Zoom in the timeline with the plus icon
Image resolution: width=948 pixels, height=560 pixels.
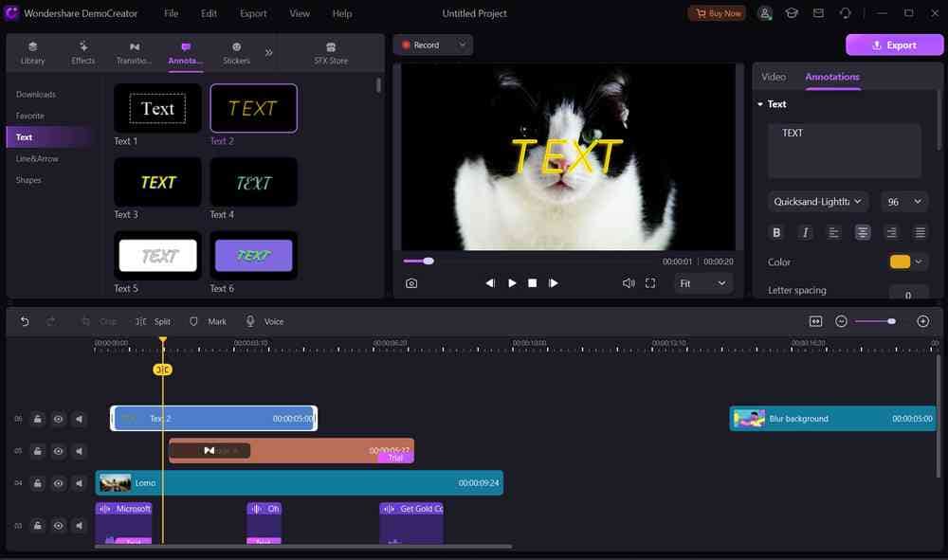click(923, 321)
